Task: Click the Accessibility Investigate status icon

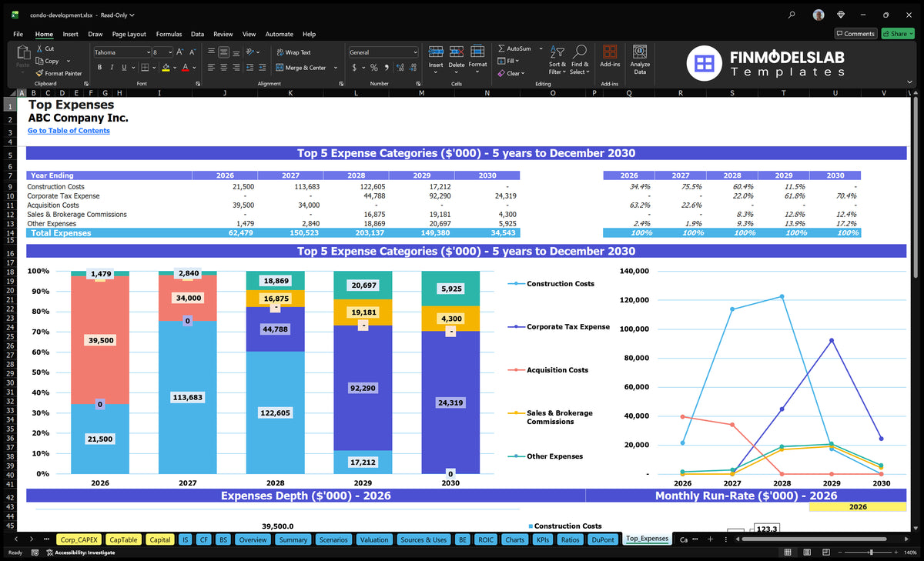Action: (x=50, y=553)
